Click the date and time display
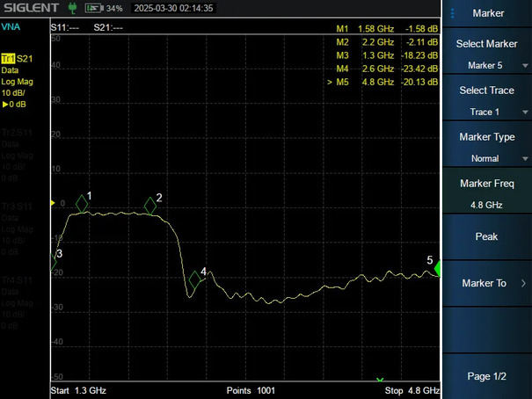Image resolution: width=532 pixels, height=399 pixels. [x=173, y=8]
